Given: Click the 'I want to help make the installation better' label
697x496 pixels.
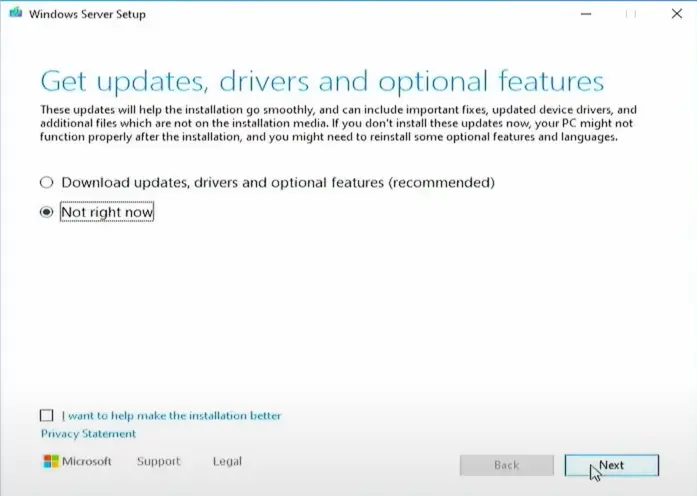Looking at the screenshot, I should click(171, 416).
